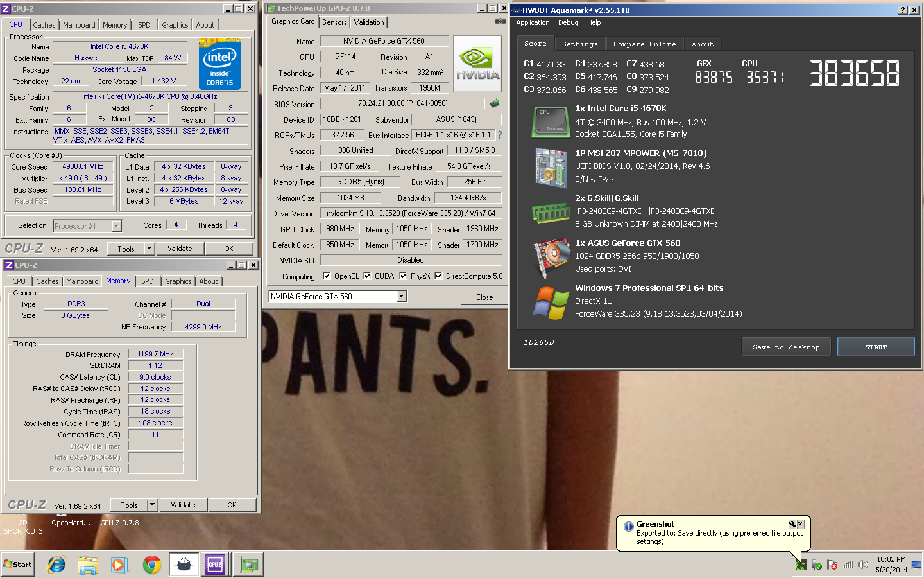The image size is (924, 578).
Task: Click the camera screenshot icon in GPU-Z
Action: (500, 21)
